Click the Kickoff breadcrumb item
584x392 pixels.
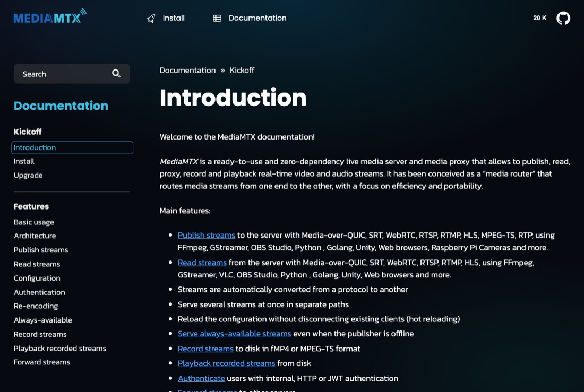242,71
